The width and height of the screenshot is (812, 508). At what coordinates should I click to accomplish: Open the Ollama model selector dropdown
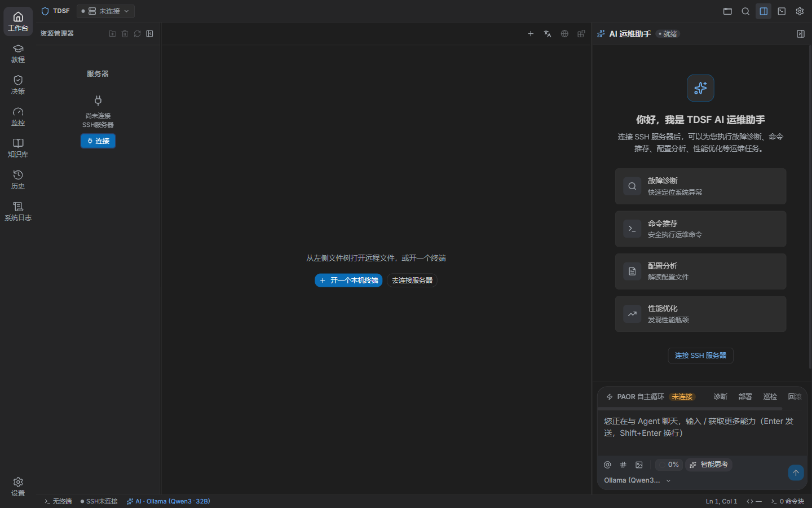(x=637, y=480)
